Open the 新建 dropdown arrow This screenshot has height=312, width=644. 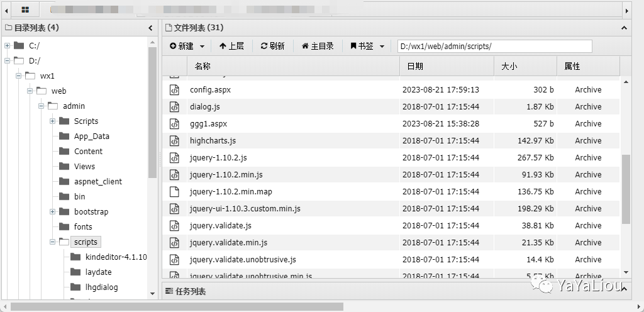[x=202, y=47]
